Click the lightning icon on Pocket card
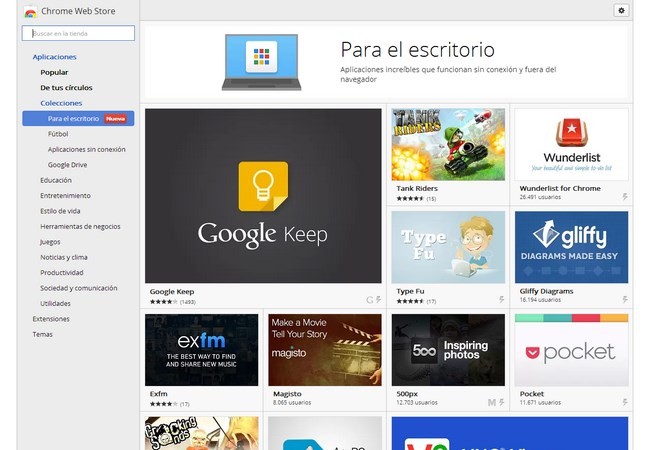Screen dimensions: 650x450 [625, 402]
